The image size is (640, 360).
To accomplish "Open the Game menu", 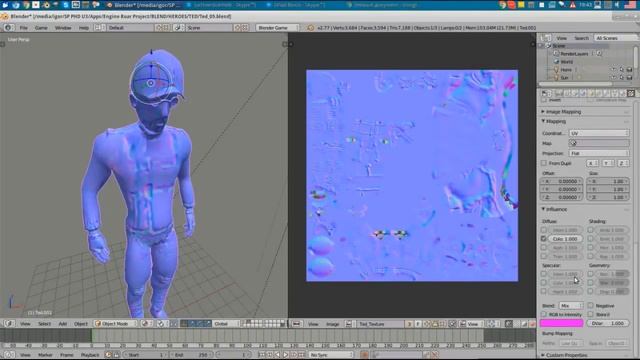I will coord(41,28).
